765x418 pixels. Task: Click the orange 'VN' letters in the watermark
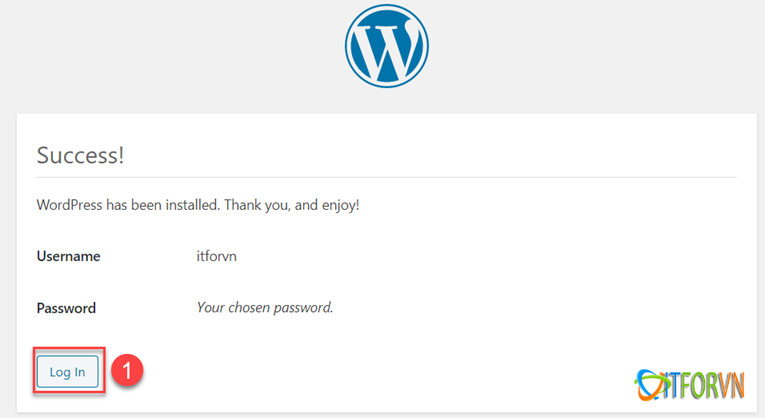[733, 385]
